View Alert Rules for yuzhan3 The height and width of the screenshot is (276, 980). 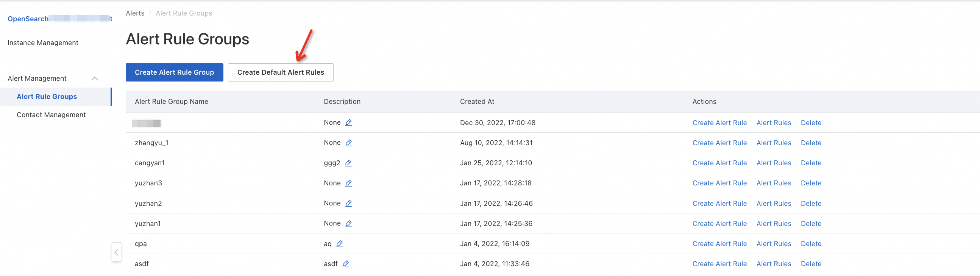[x=773, y=183]
